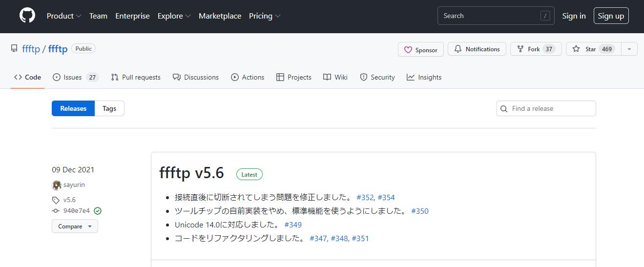
Task: Switch to the Tags view
Action: tap(109, 108)
